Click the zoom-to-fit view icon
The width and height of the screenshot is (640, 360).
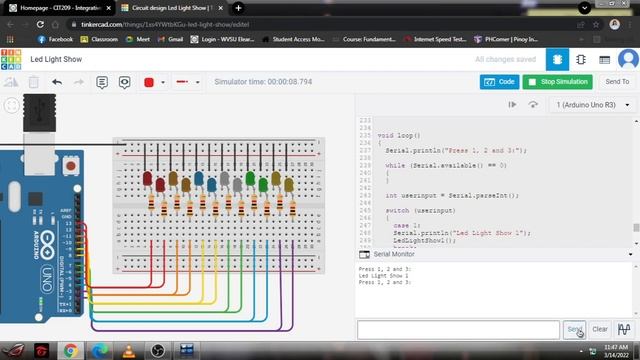tap(12, 106)
